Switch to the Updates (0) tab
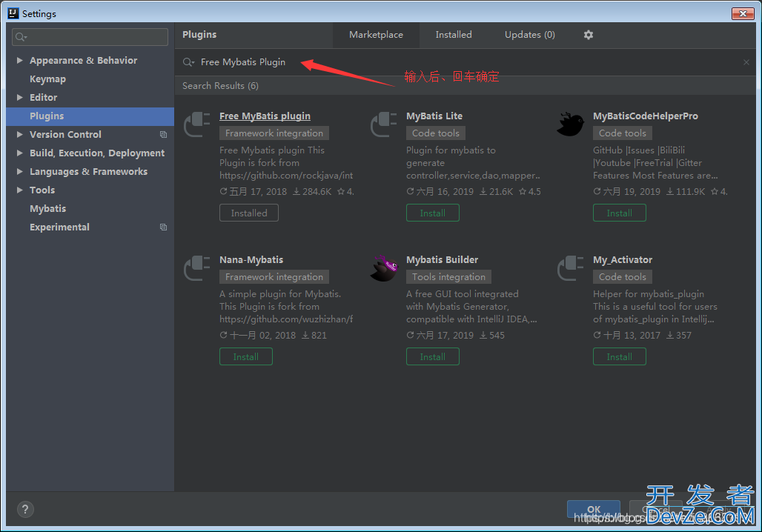The height and width of the screenshot is (532, 762). [530, 35]
